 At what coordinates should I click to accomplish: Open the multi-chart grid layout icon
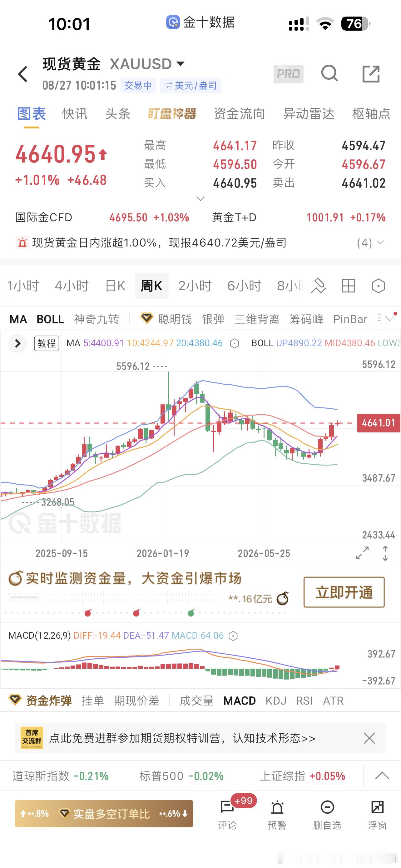pos(348,286)
